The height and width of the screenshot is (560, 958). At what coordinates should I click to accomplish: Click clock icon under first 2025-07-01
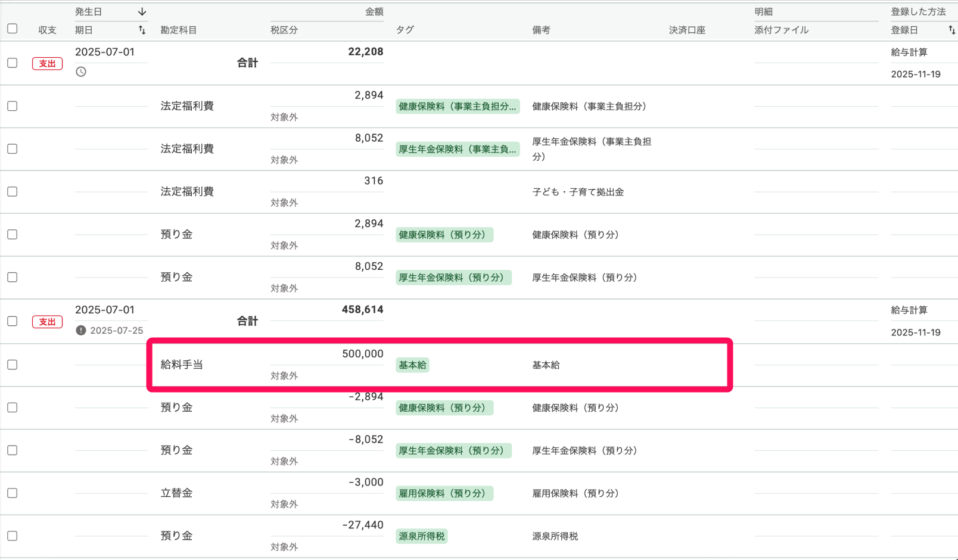[x=81, y=71]
